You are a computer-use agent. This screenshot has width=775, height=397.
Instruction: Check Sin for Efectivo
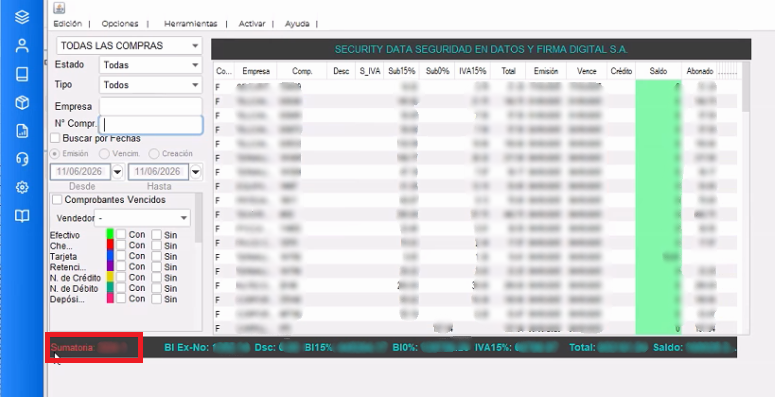[x=156, y=234]
